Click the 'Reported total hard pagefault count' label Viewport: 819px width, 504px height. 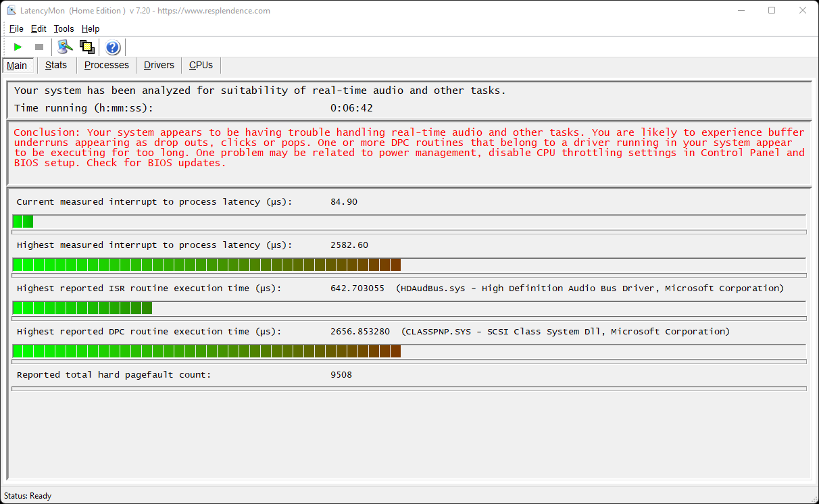[114, 375]
